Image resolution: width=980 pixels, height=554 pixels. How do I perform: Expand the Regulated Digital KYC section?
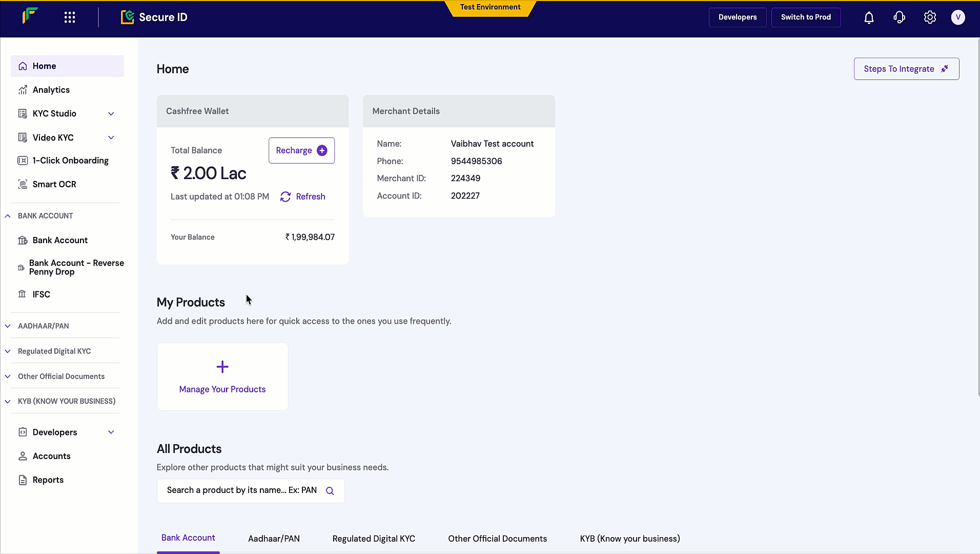pos(8,351)
